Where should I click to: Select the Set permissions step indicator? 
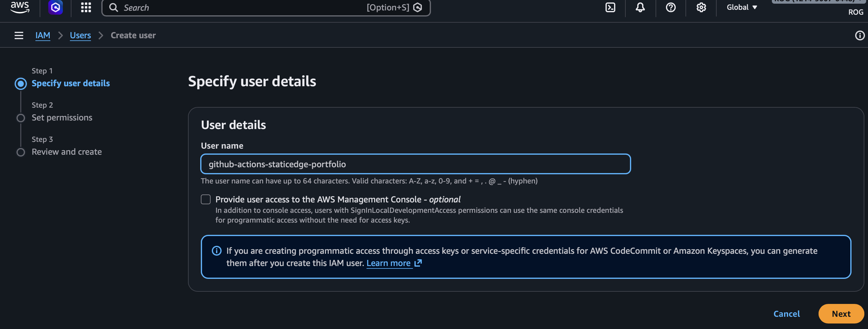tap(21, 118)
